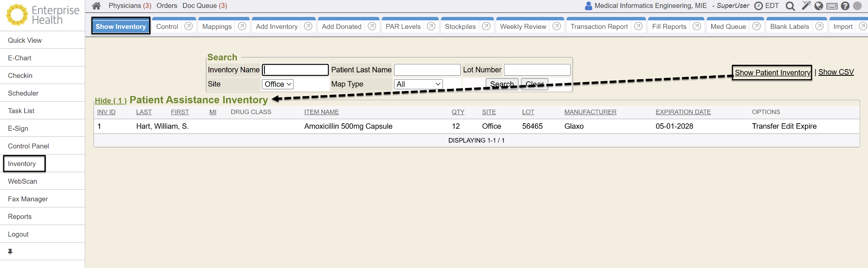Click the pushpin icon in sidebar
This screenshot has height=268, width=868.
click(10, 251)
